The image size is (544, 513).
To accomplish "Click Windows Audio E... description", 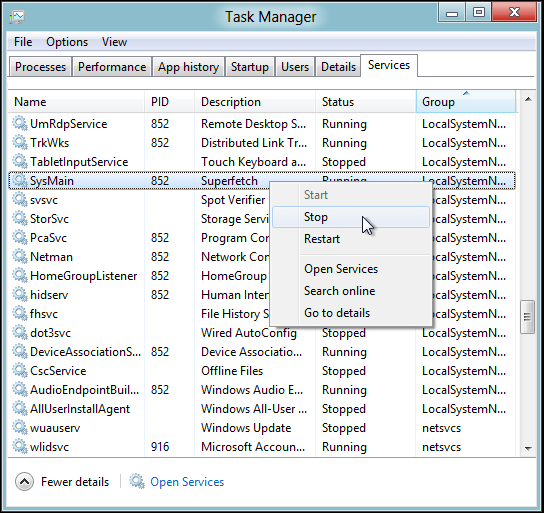I will 252,390.
